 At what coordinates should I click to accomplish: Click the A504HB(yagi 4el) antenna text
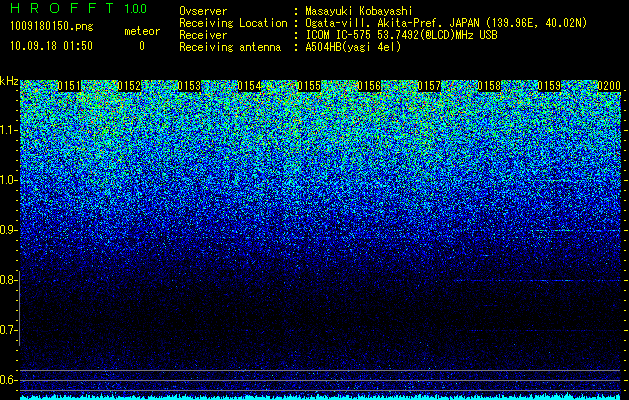[353, 47]
